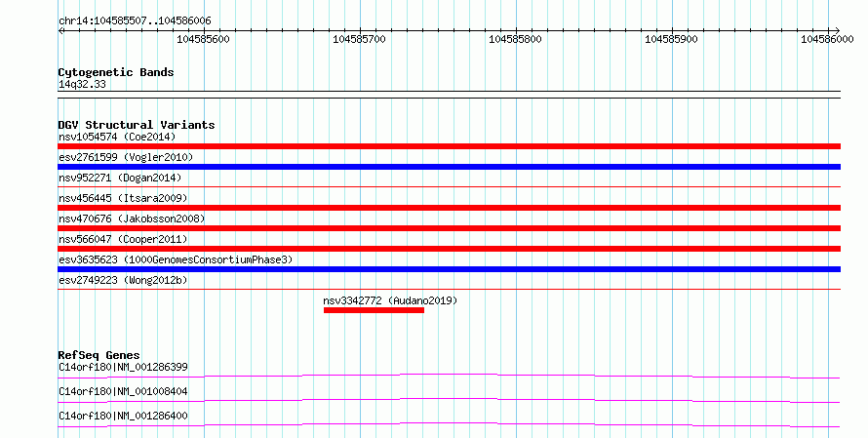Click ruler position 104586000

coord(828,39)
